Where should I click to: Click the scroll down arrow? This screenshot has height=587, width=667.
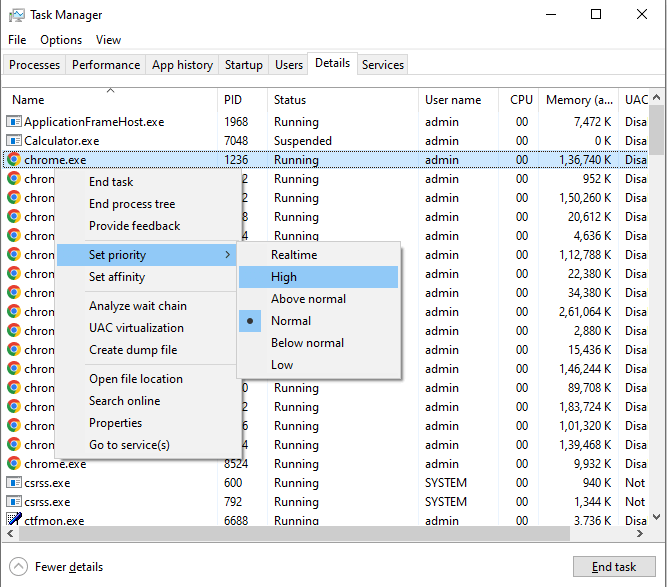click(657, 517)
